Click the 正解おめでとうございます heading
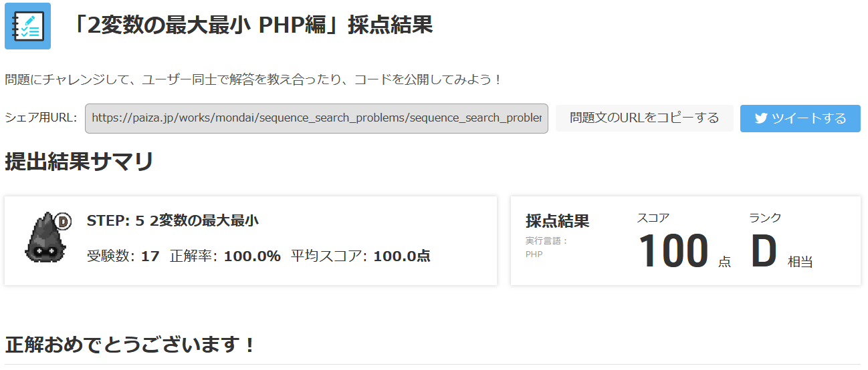This screenshot has width=868, height=370. click(130, 345)
